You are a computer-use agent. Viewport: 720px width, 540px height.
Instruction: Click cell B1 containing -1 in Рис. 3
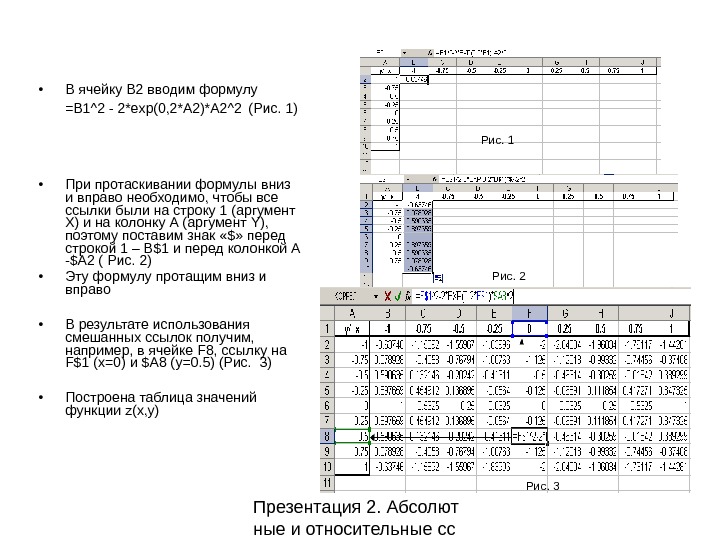387,329
